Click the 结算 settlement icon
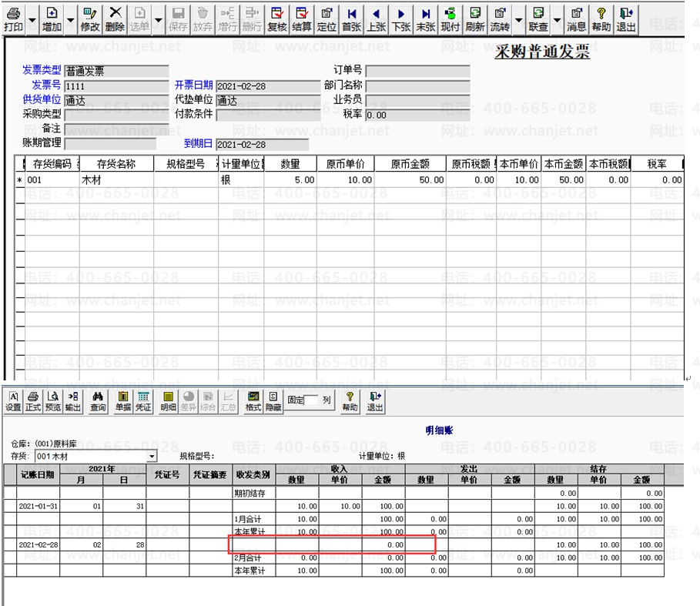 pyautogui.click(x=302, y=20)
